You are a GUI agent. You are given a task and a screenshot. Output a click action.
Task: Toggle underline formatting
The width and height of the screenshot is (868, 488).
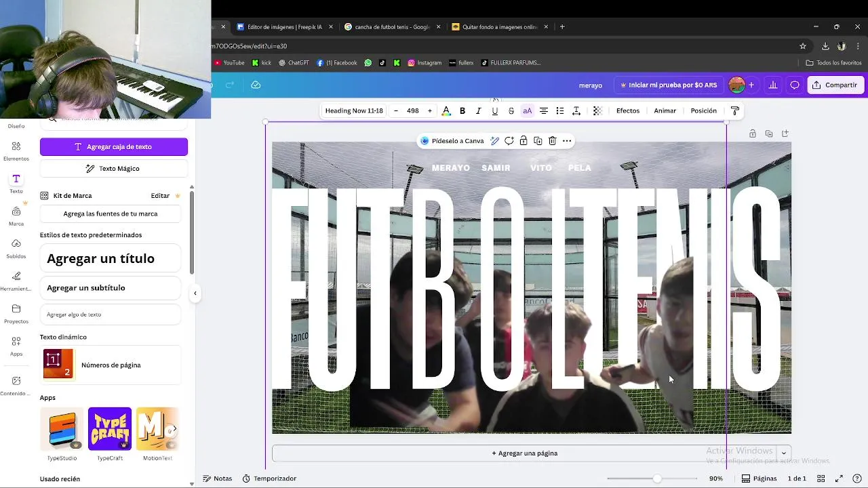point(495,110)
